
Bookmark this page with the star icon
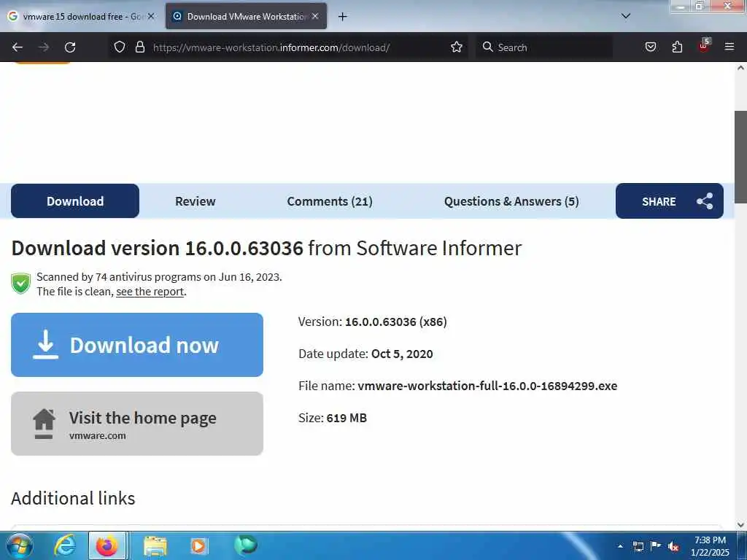[457, 47]
